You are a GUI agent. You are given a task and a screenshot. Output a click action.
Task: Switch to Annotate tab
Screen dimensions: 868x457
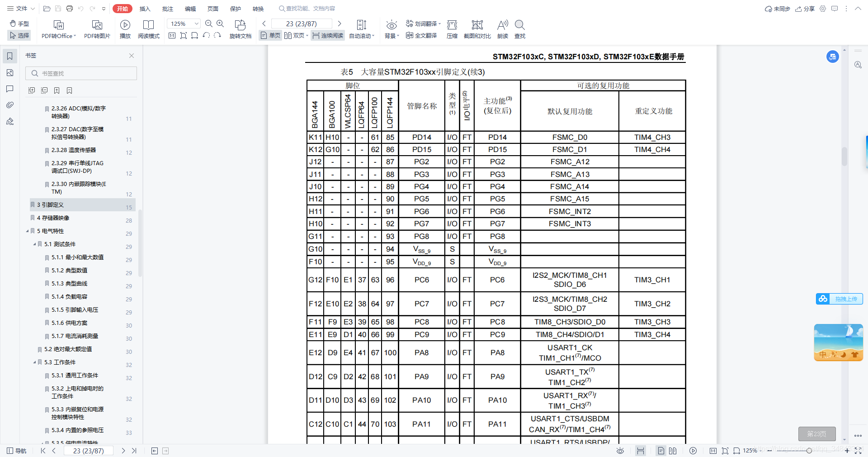click(x=168, y=9)
